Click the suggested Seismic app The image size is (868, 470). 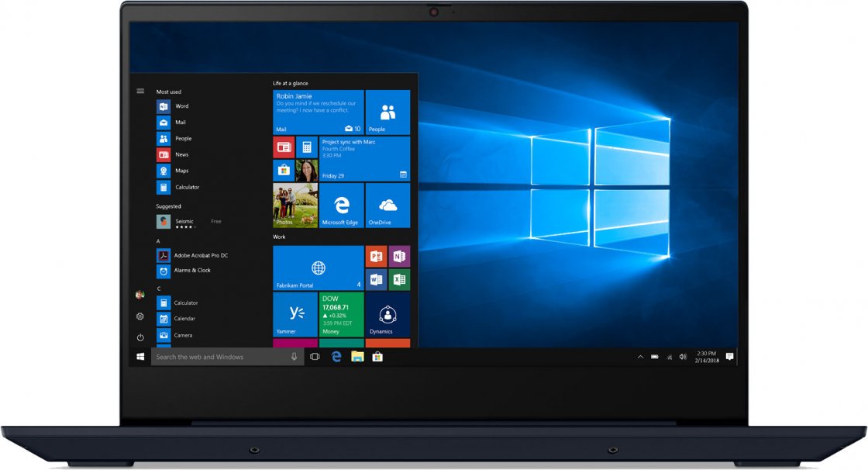click(184, 222)
